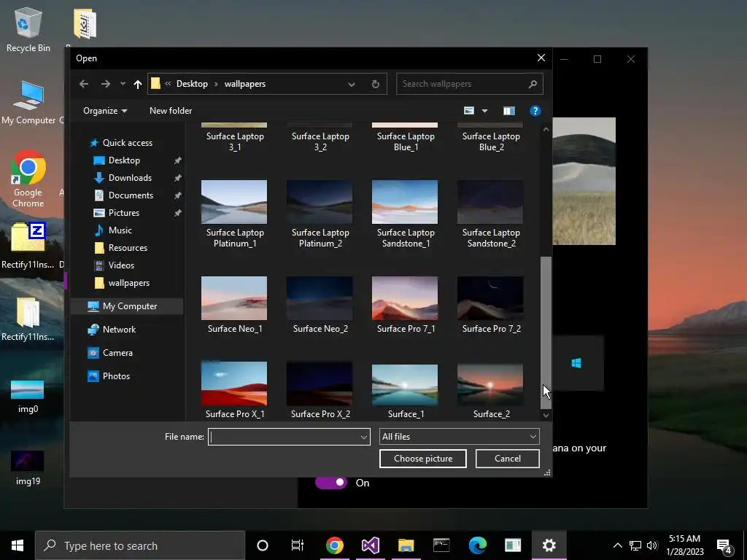Open help with the question mark icon

[x=535, y=111]
